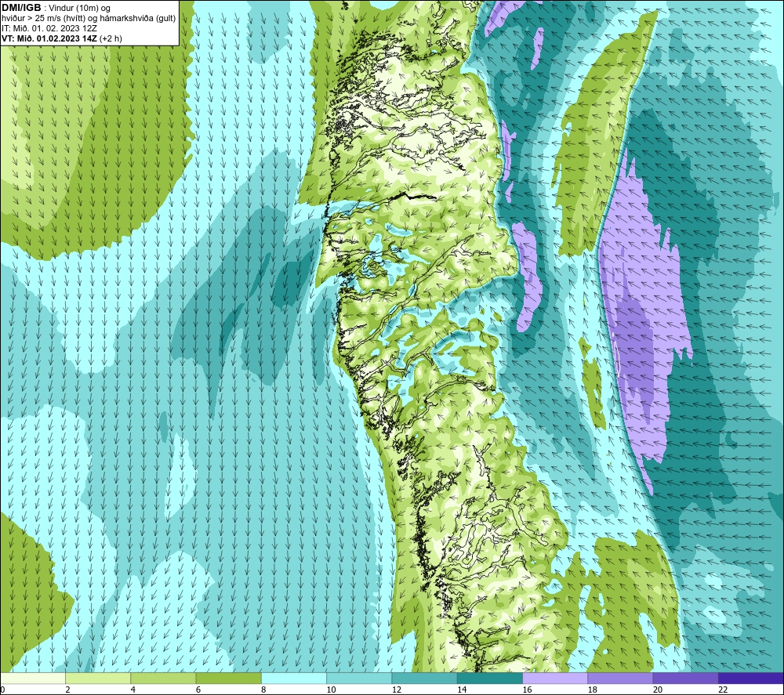Click the "IT: Mið. 01. 02. 2023 12Z" line
The image size is (784, 695).
click(49, 28)
